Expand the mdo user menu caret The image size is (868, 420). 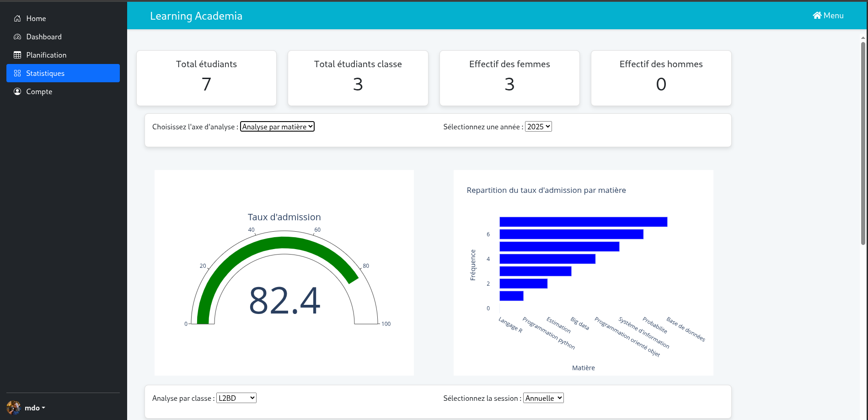[x=43, y=408]
